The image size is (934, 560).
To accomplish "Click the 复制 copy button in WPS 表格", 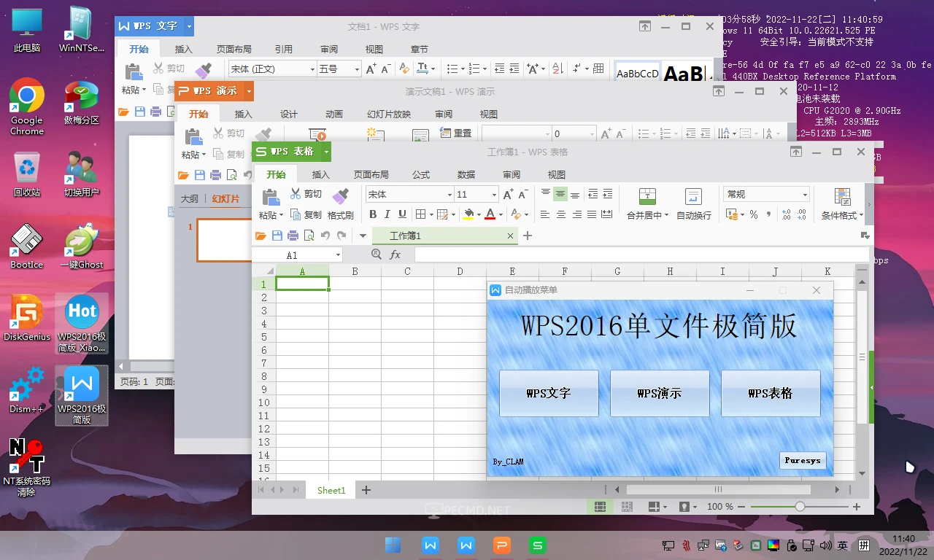I will (306, 214).
